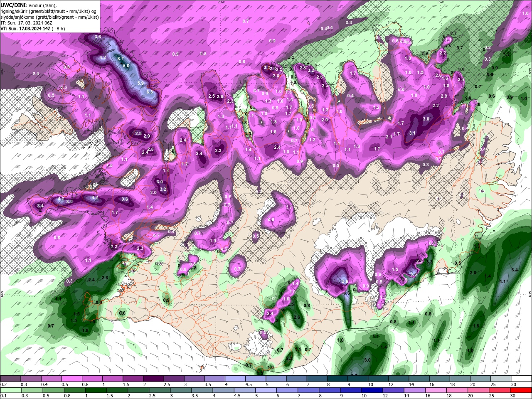Click the 5.9 snowfall value on map
Viewport: 532px width, 399px height.
(140, 83)
